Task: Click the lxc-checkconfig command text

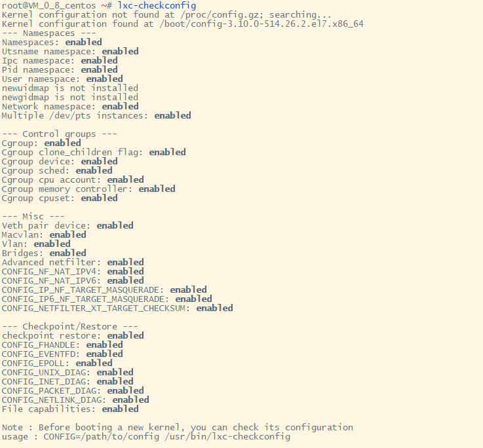Action: pos(157,5)
